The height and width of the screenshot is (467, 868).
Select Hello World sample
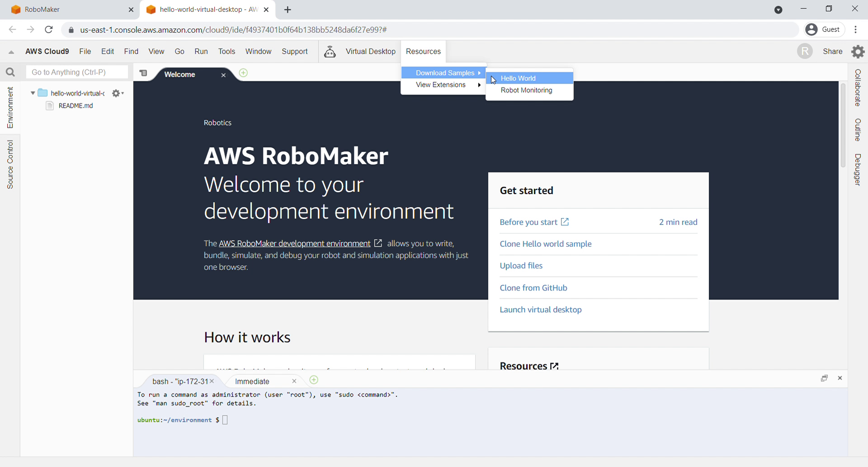529,78
